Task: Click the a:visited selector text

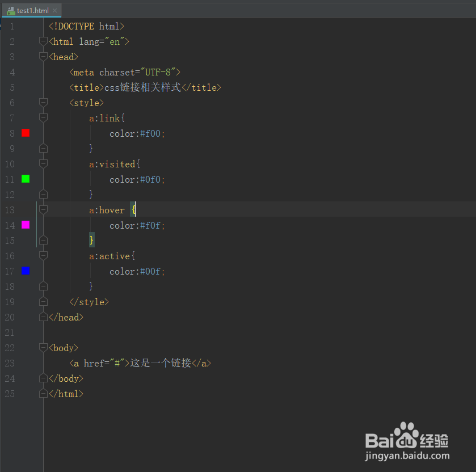Action: (112, 164)
